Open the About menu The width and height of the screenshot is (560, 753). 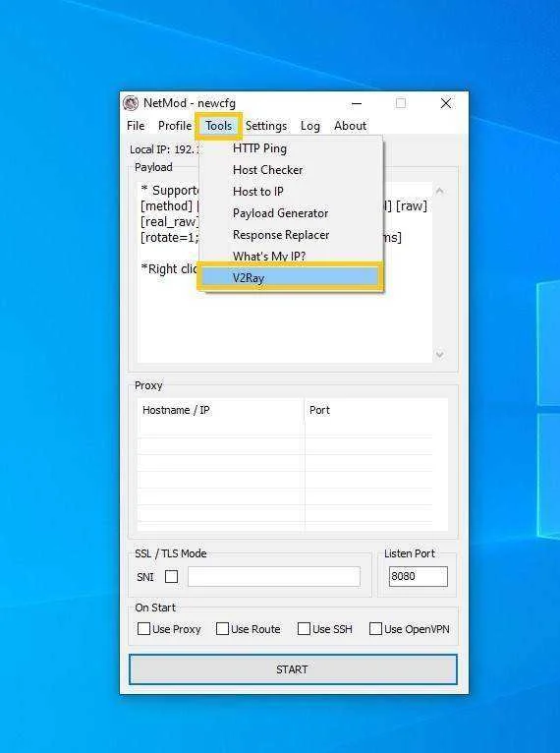351,126
